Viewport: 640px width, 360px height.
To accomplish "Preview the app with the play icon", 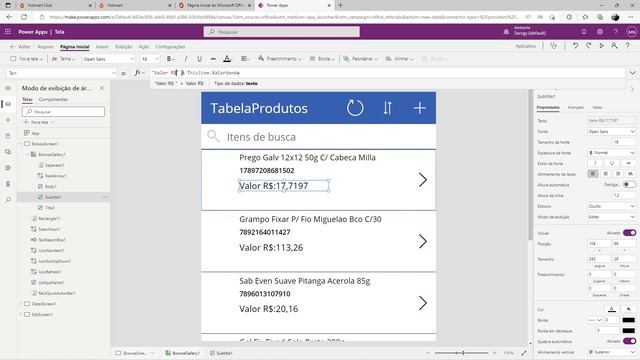I will coord(601,46).
